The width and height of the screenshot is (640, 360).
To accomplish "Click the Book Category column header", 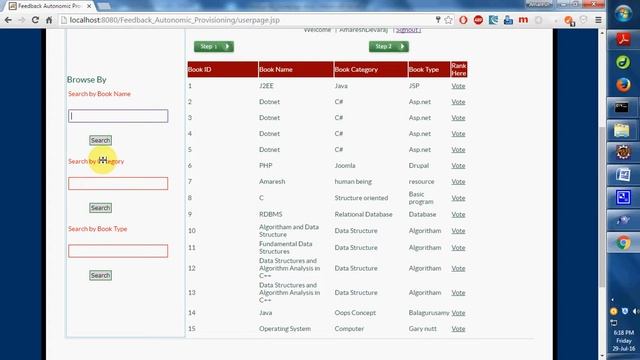I will click(371, 69).
